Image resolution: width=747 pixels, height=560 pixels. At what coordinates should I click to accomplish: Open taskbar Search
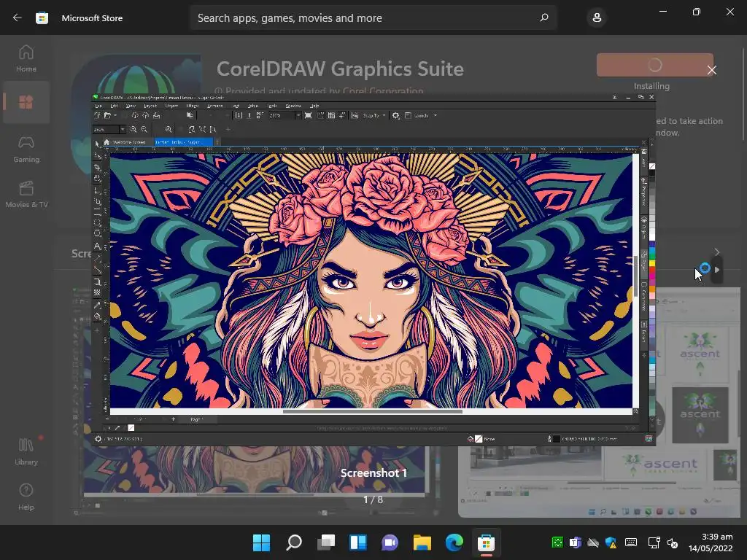click(x=293, y=542)
